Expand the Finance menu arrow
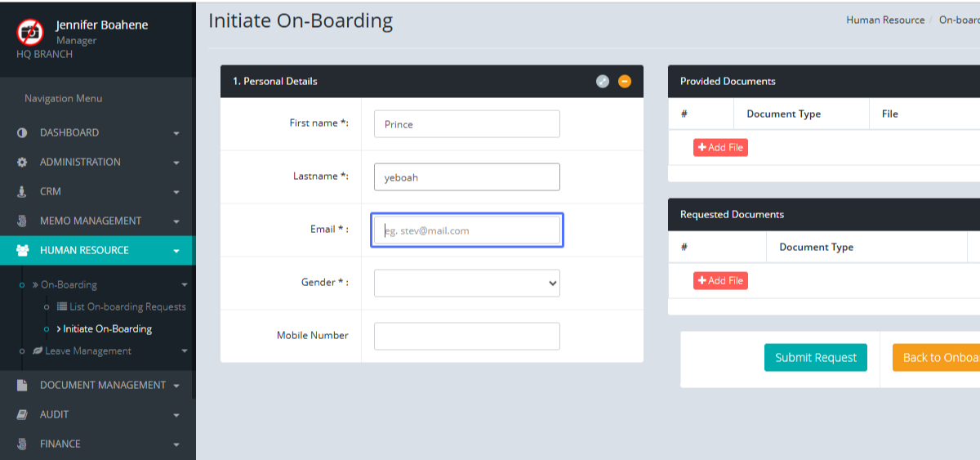This screenshot has height=460, width=980. pyautogui.click(x=176, y=444)
